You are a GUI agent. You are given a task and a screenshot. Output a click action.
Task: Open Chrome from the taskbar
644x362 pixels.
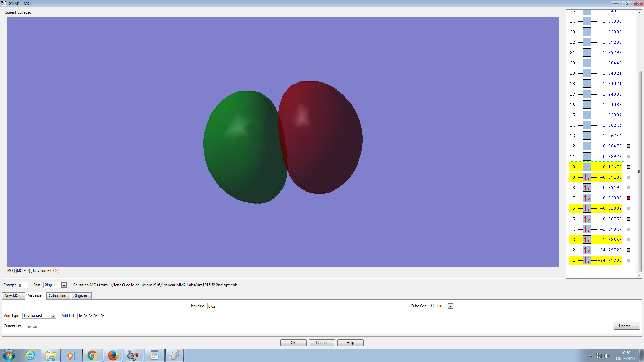[92, 355]
